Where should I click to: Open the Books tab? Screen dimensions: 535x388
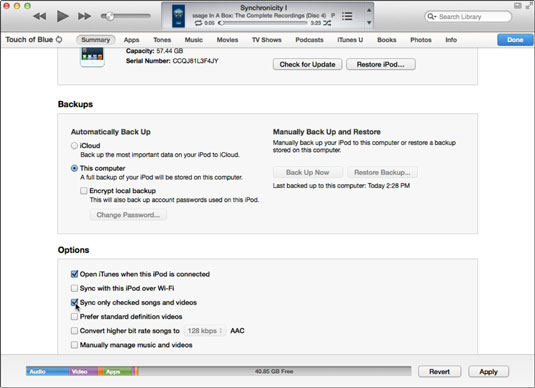tap(387, 40)
